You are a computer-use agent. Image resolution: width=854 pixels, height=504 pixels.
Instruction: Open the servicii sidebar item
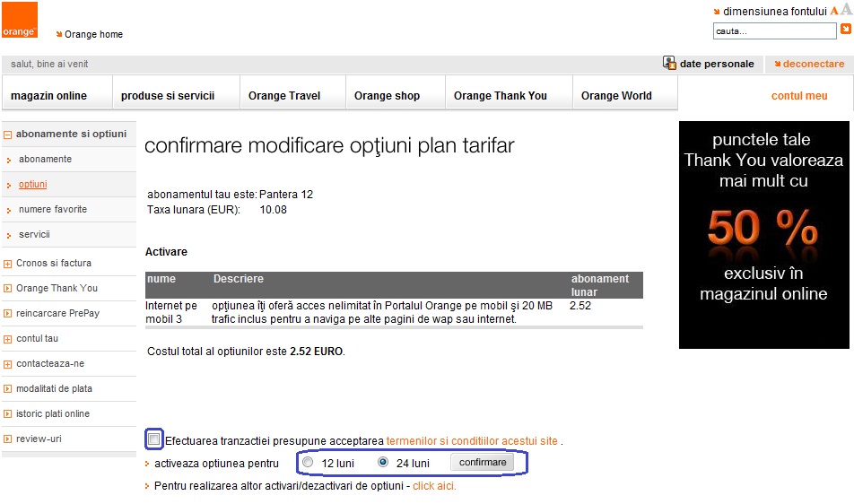[x=34, y=234]
